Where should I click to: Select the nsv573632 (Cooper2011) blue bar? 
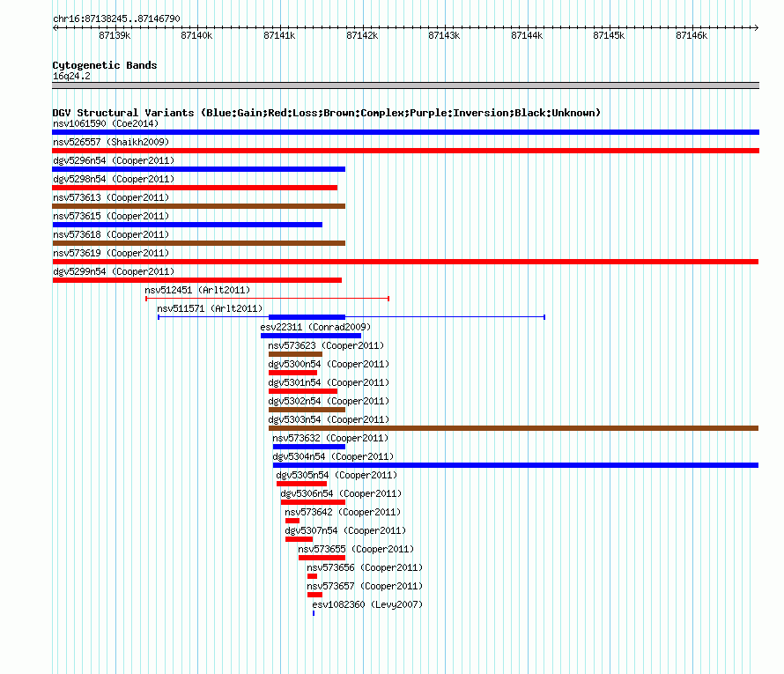click(x=309, y=447)
